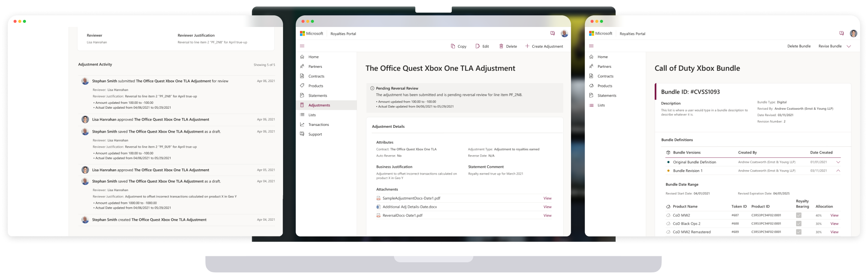Image resolution: width=868 pixels, height=275 pixels.
Task: Click the Transactions chart icon in the sidebar
Action: coord(302,124)
